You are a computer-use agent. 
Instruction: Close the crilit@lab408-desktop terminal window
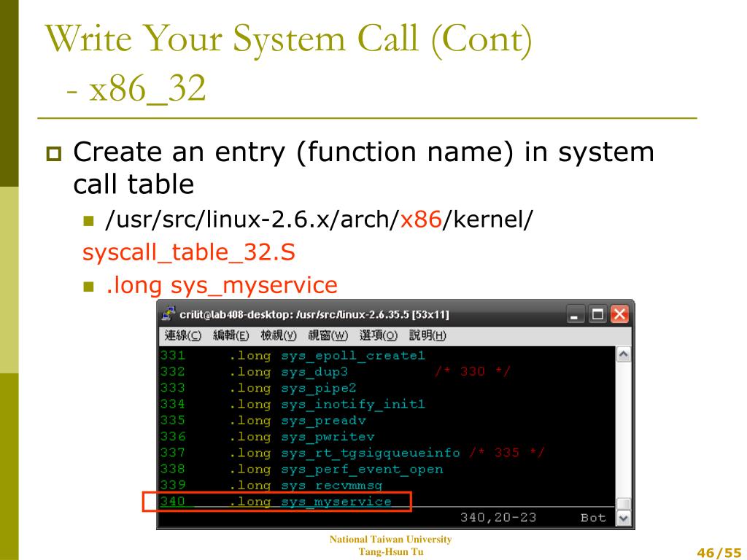click(619, 314)
